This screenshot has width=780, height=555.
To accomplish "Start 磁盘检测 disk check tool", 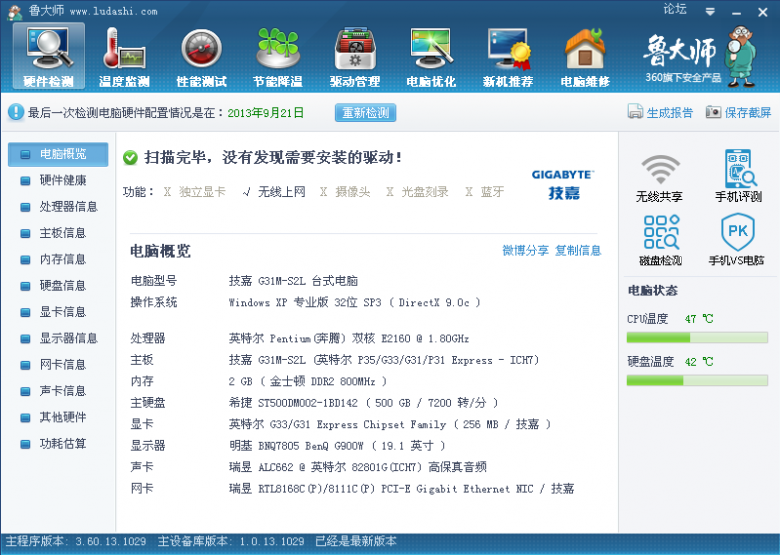I will 660,240.
